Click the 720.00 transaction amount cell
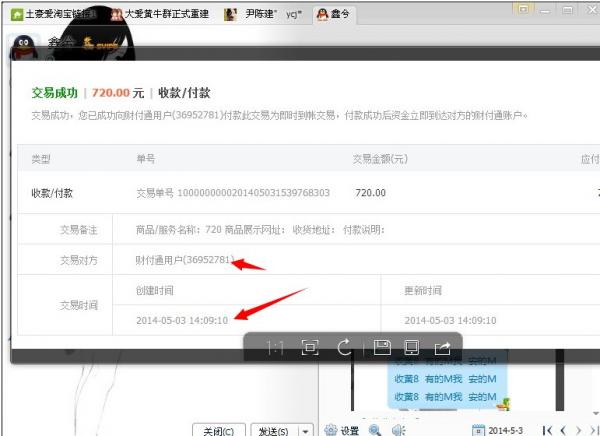The width and height of the screenshot is (600, 436). tap(370, 193)
